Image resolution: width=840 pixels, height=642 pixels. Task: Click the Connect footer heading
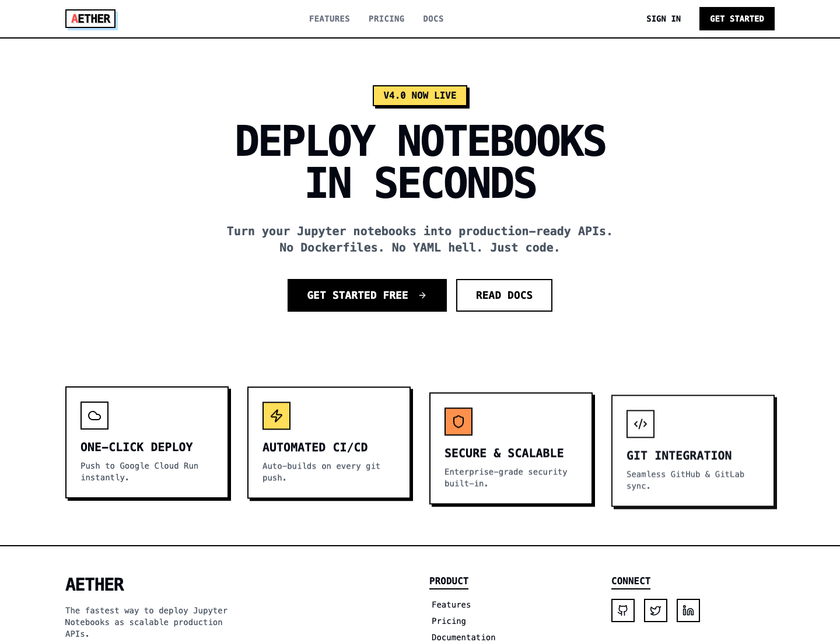click(631, 581)
